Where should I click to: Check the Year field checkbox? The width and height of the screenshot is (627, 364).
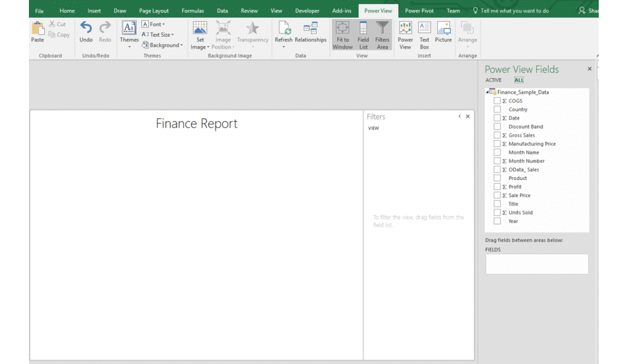[x=497, y=221]
